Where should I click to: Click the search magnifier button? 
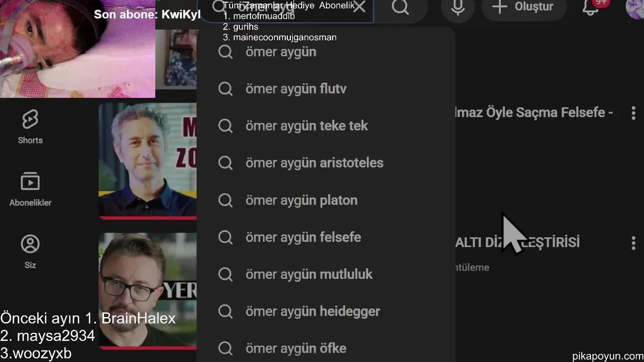400,8
